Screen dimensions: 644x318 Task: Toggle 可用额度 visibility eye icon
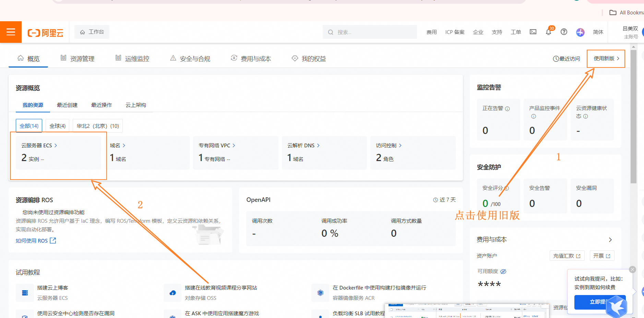503,271
